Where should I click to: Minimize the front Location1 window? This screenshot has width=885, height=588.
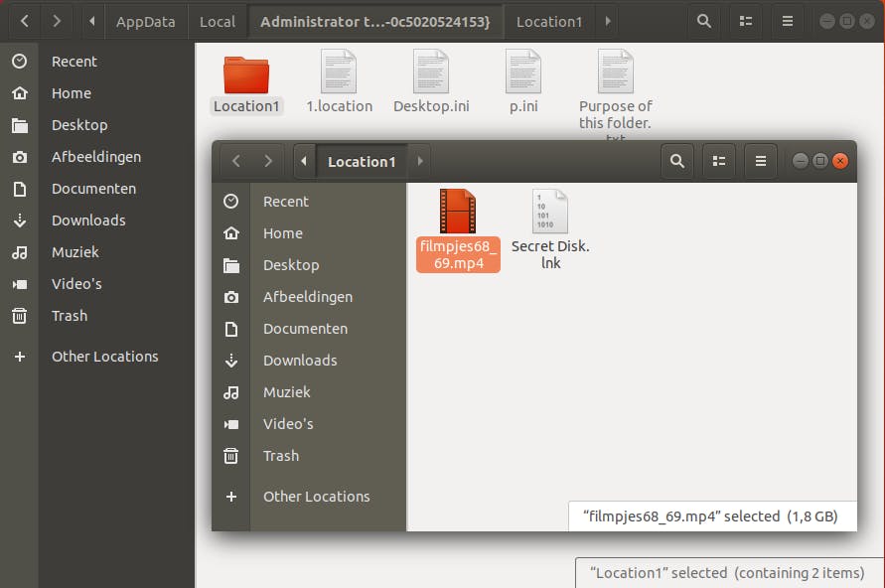(x=800, y=161)
